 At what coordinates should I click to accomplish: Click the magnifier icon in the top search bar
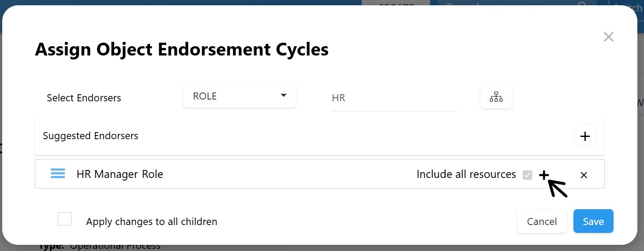[x=582, y=4]
